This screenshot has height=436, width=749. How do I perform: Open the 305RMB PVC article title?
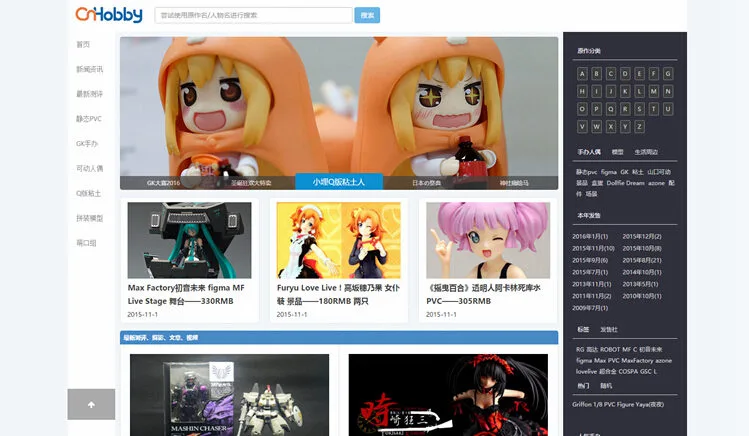[483, 295]
